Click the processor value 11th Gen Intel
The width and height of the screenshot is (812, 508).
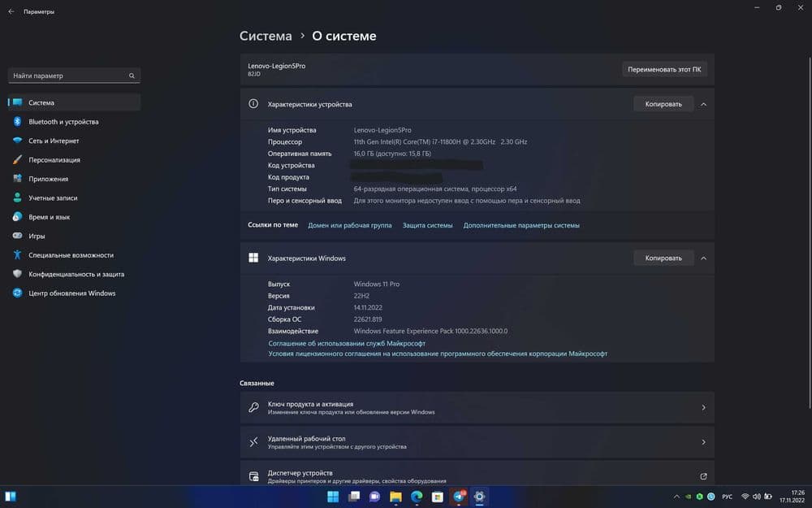pos(440,141)
